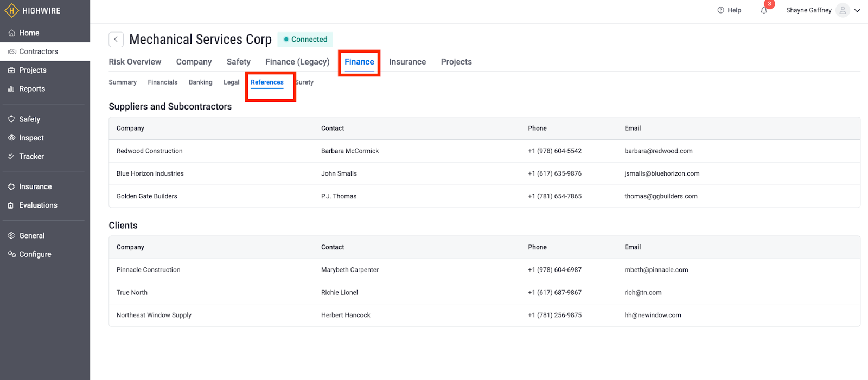Screen dimensions: 868x380
Task: Go back using the chevron button
Action: (x=116, y=40)
